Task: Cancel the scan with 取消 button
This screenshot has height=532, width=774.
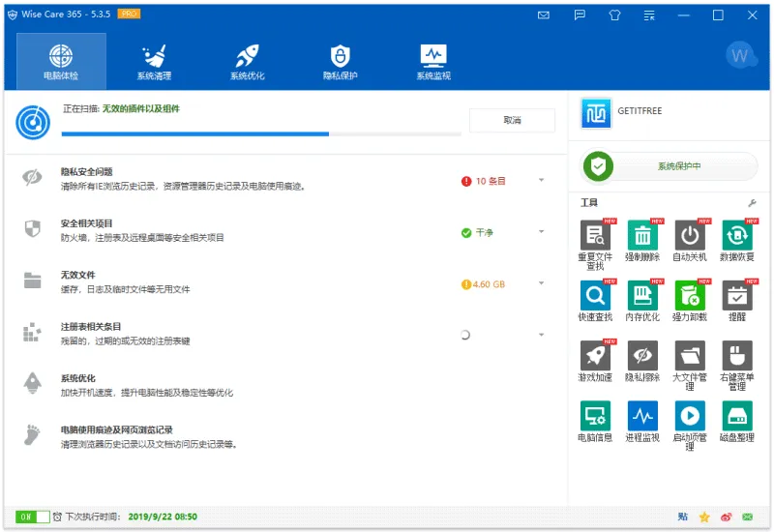Action: (x=512, y=120)
